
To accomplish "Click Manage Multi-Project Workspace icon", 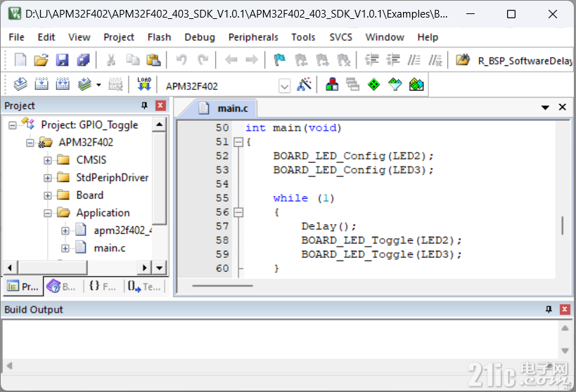I will pos(352,84).
